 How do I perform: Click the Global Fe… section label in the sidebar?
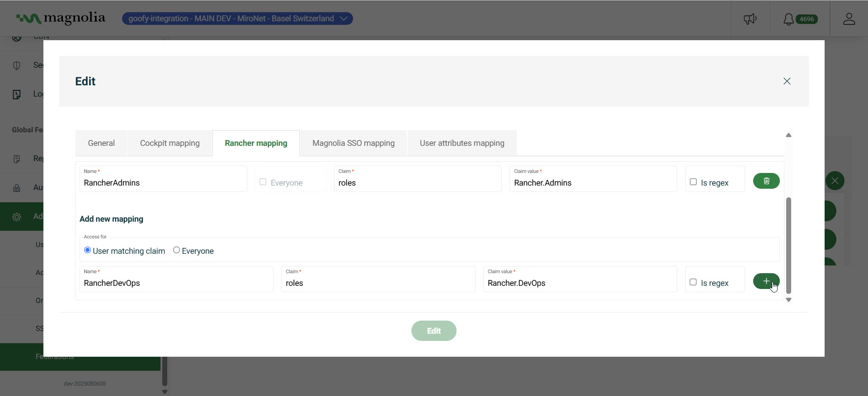point(27,130)
